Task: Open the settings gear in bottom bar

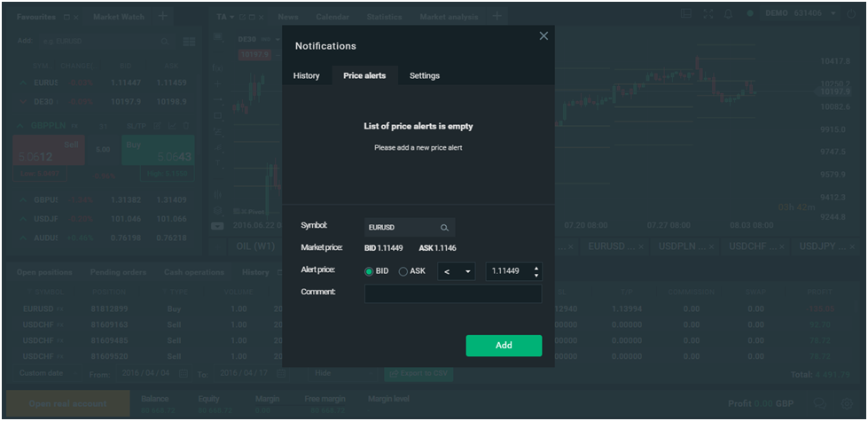Action: click(847, 404)
